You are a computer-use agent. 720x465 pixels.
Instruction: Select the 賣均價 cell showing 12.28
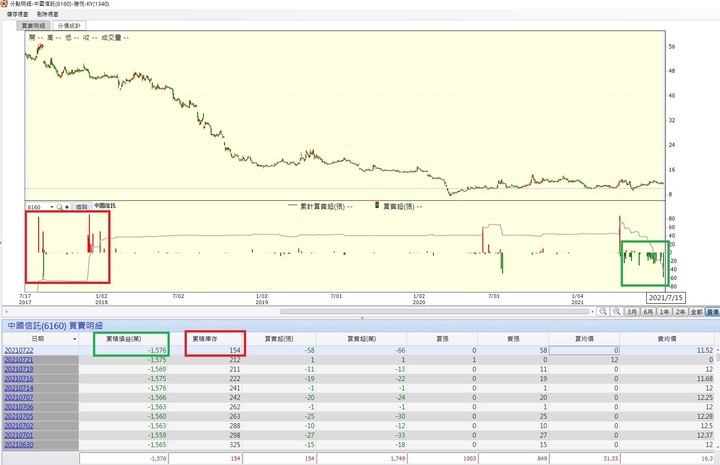[667, 416]
